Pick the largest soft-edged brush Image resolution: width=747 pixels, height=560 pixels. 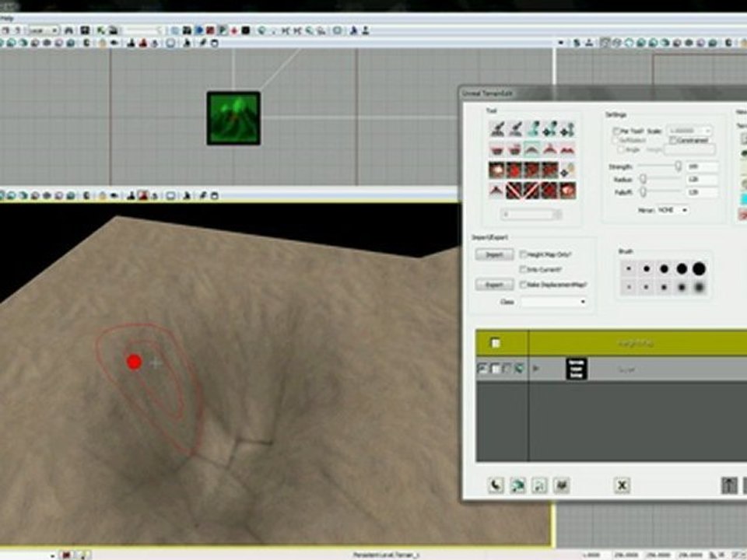[x=699, y=287]
